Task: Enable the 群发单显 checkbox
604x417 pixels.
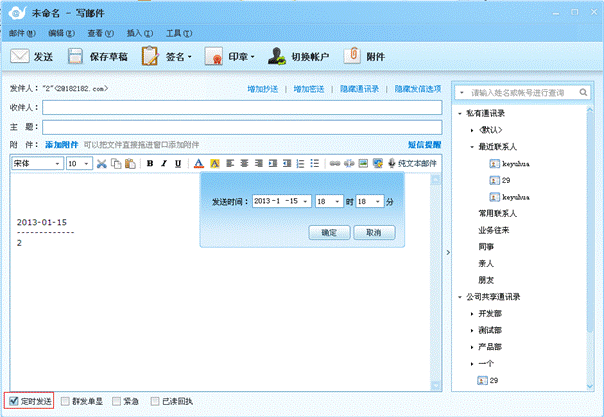Action: (x=66, y=401)
